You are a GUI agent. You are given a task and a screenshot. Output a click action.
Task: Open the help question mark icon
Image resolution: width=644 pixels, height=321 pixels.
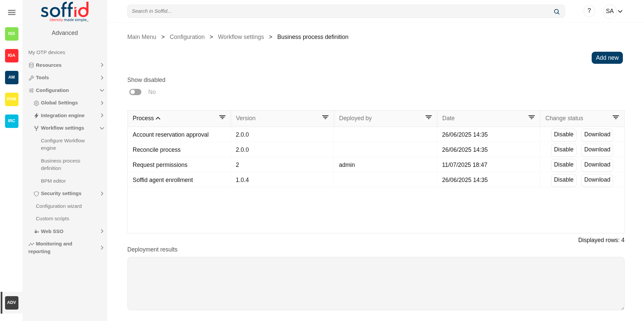click(x=589, y=11)
